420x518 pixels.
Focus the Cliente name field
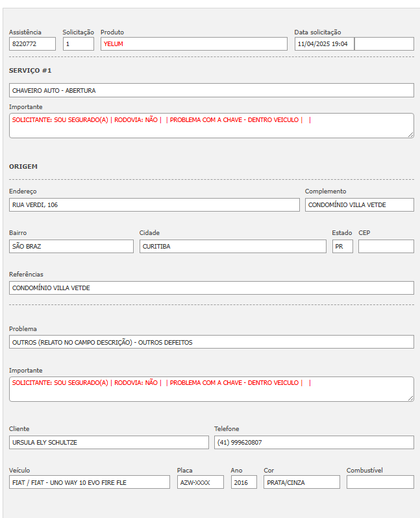(108, 443)
